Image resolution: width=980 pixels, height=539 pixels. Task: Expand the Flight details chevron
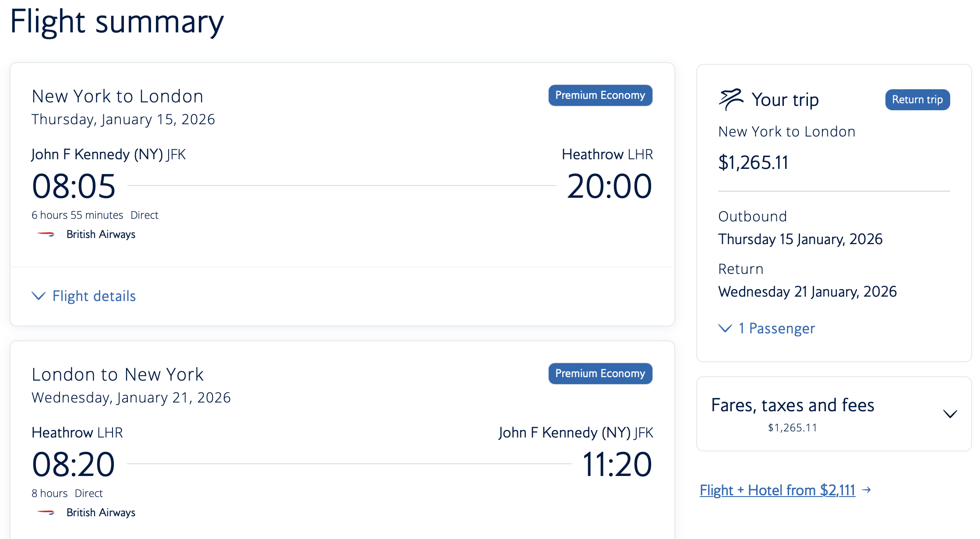click(39, 296)
